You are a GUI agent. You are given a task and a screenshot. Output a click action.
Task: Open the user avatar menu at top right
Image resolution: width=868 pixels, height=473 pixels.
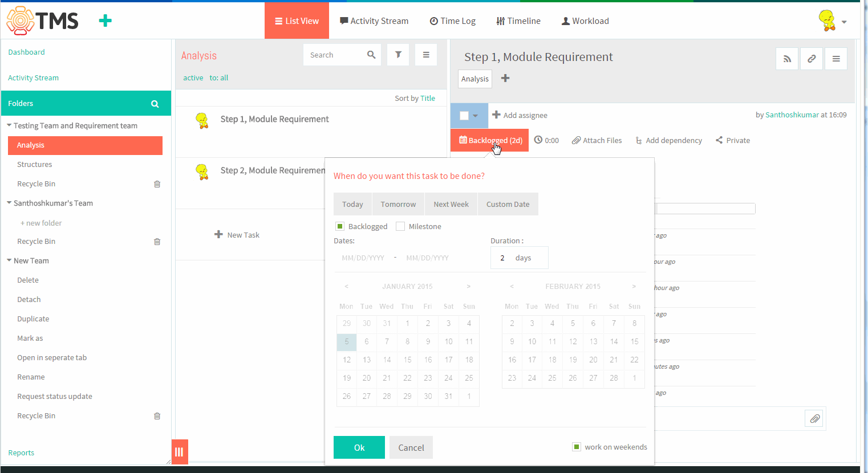(832, 21)
